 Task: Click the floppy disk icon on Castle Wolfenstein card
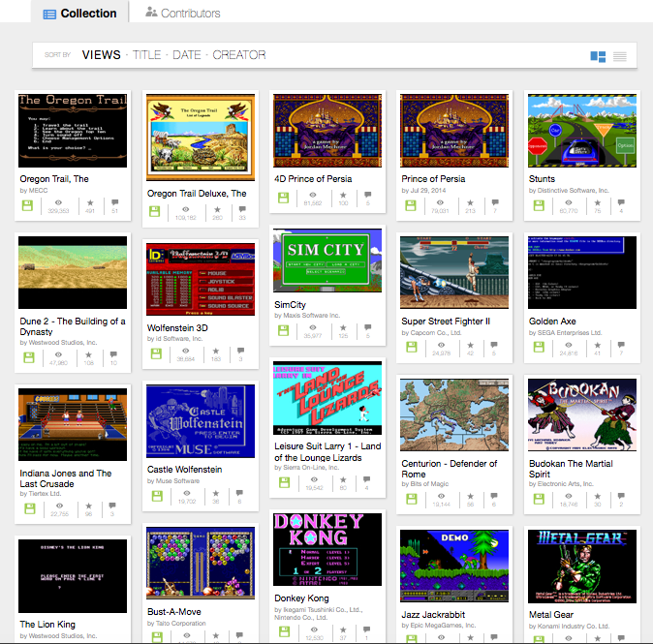point(157,496)
